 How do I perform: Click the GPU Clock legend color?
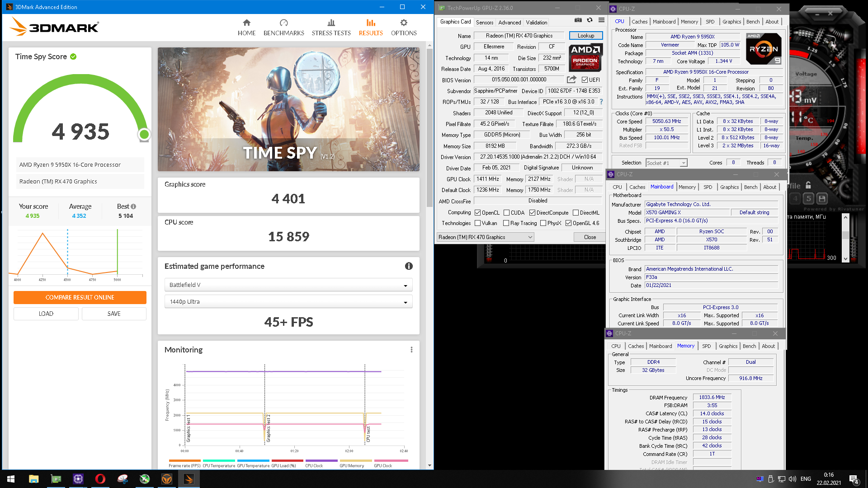point(391,461)
